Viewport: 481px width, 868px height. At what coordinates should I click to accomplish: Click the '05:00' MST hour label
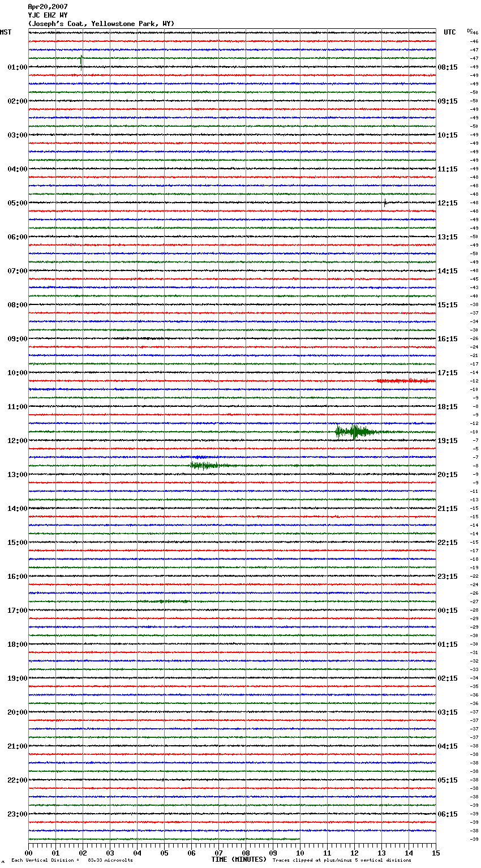18,203
